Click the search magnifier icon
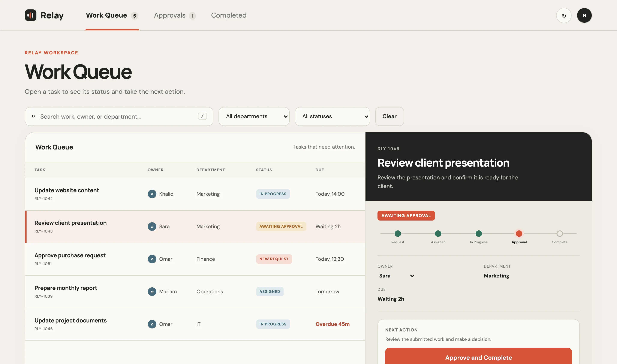Viewport: 617px width, 364px height. click(33, 116)
